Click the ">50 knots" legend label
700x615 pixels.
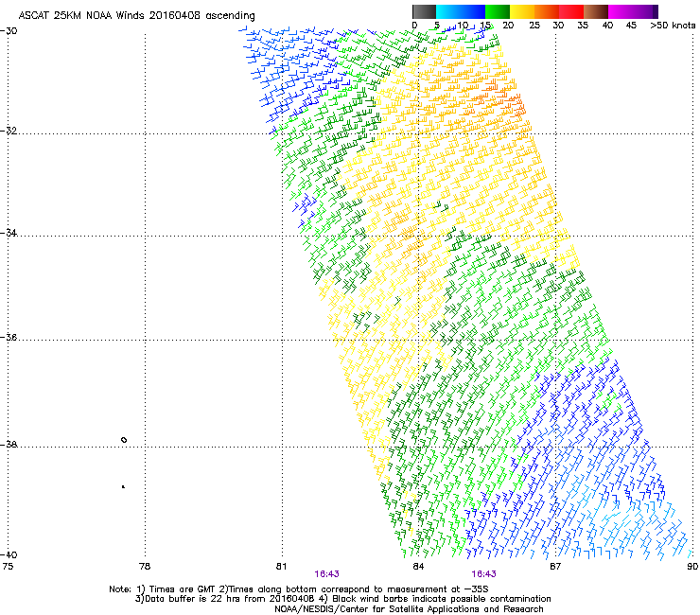[673, 26]
